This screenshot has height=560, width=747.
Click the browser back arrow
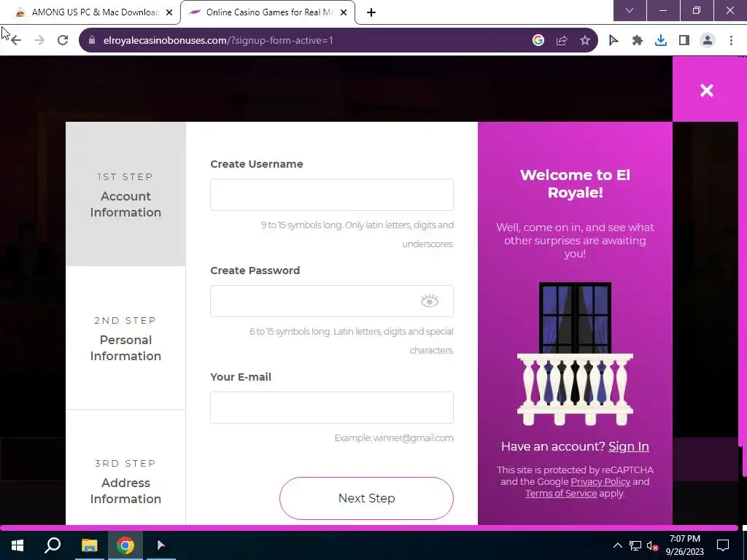pyautogui.click(x=16, y=41)
